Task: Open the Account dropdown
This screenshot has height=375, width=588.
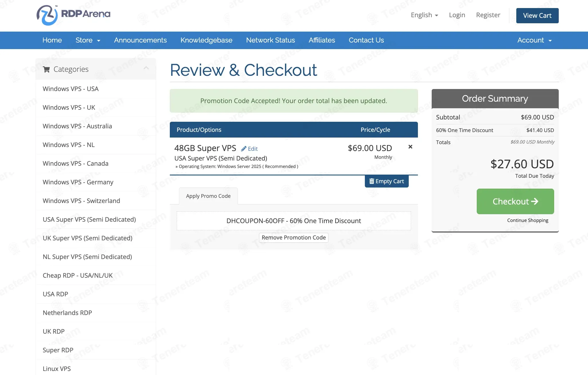Action: (x=535, y=40)
